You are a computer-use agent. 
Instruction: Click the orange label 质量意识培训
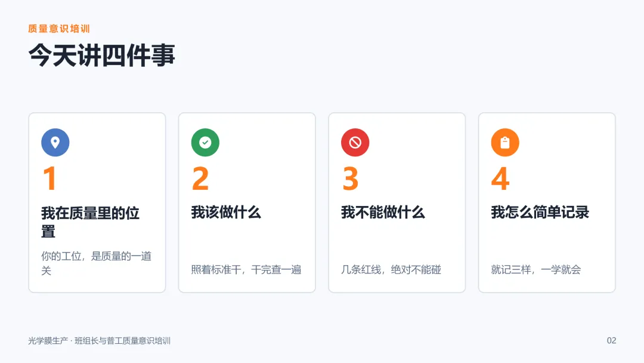point(58,29)
